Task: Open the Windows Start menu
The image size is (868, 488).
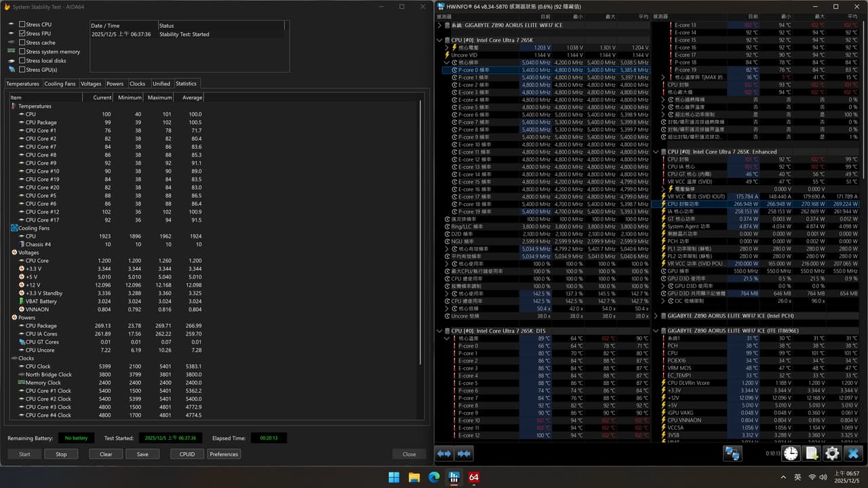Action: 394,477
